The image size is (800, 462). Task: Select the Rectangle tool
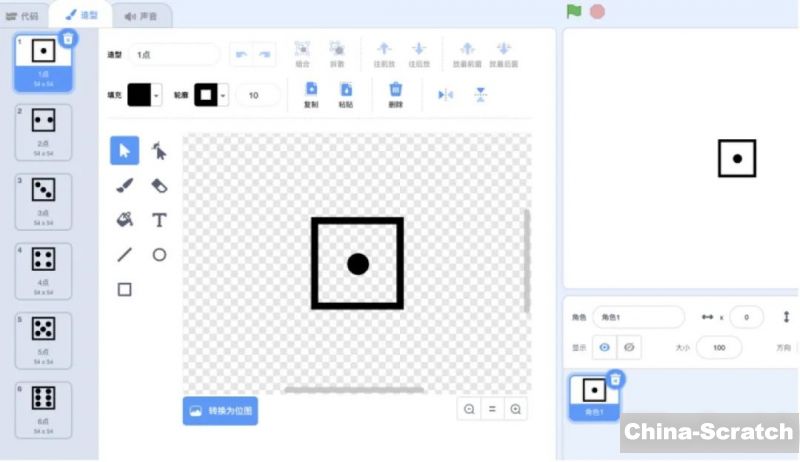[x=125, y=289]
